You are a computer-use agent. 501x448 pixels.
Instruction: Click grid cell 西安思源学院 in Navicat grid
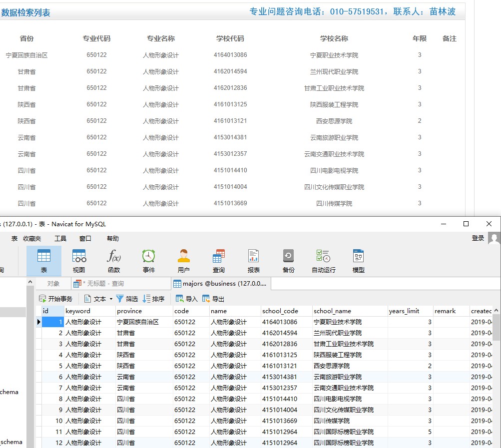click(350, 366)
